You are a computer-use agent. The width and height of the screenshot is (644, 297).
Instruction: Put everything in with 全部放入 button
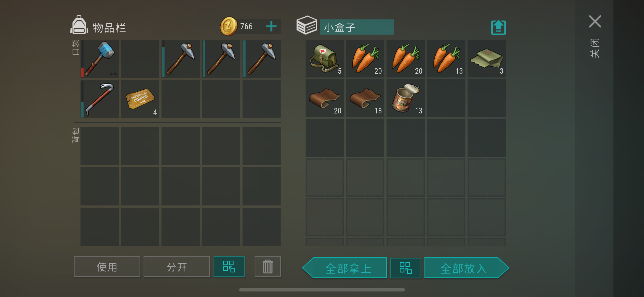466,268
